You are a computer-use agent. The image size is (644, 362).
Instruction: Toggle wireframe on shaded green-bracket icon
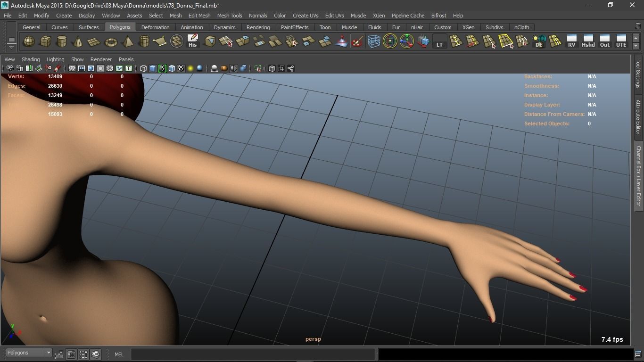pos(162,68)
